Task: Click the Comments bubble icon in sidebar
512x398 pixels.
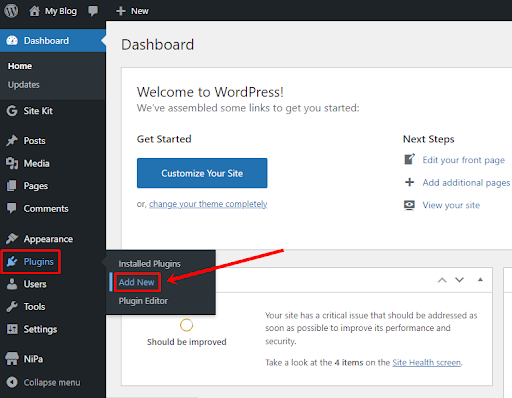Action: 12,208
